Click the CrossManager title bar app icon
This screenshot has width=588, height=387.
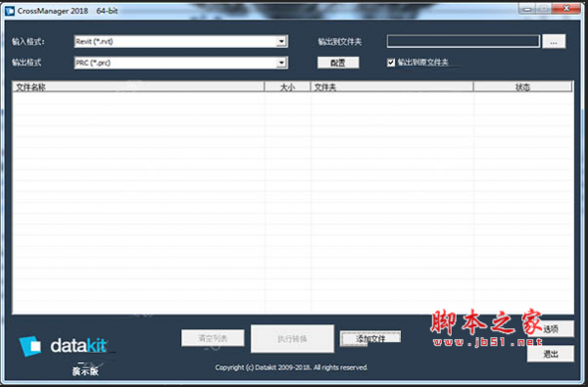(10, 11)
